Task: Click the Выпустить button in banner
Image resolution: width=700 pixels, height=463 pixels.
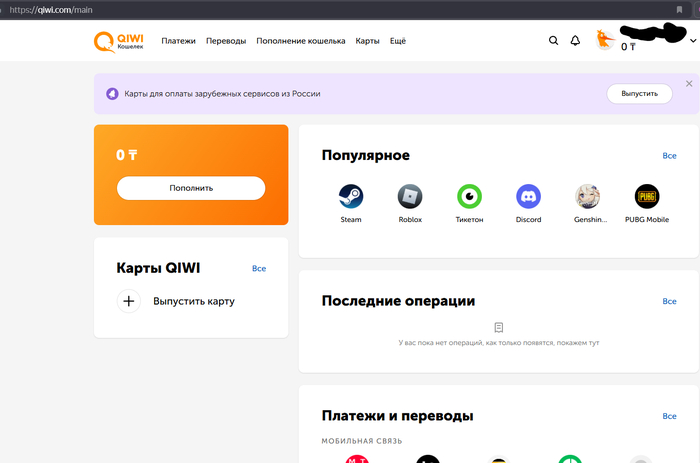Action: pos(639,93)
